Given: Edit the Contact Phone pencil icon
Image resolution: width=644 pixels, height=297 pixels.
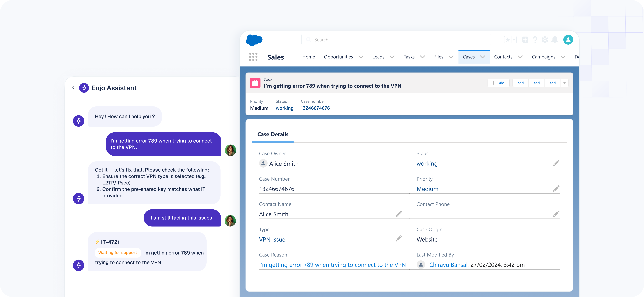Looking at the screenshot, I should [x=556, y=214].
